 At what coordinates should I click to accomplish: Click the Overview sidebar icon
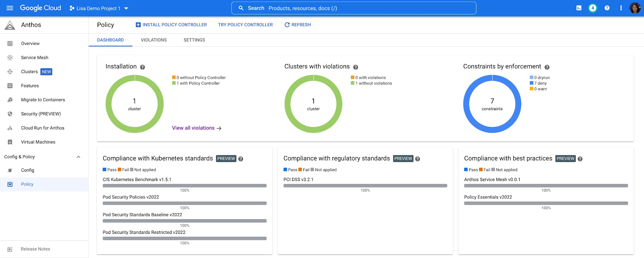[10, 43]
